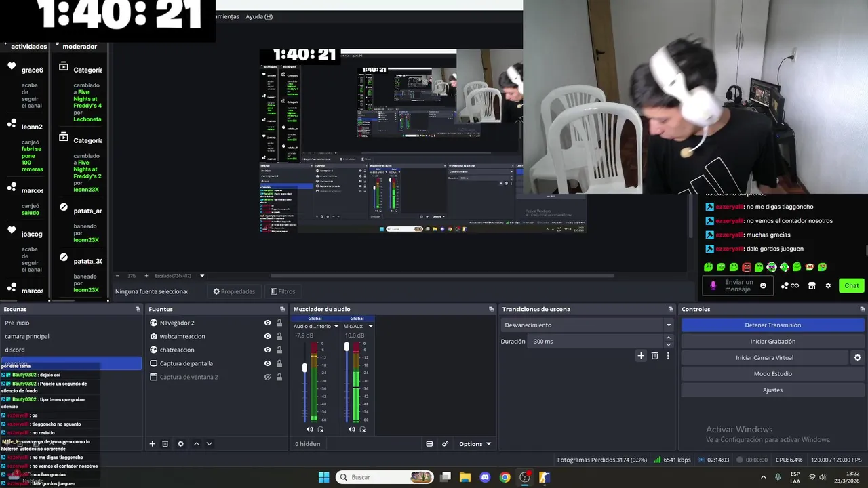
Task: Click the purple microphone icon in chat box
Action: pos(713,285)
